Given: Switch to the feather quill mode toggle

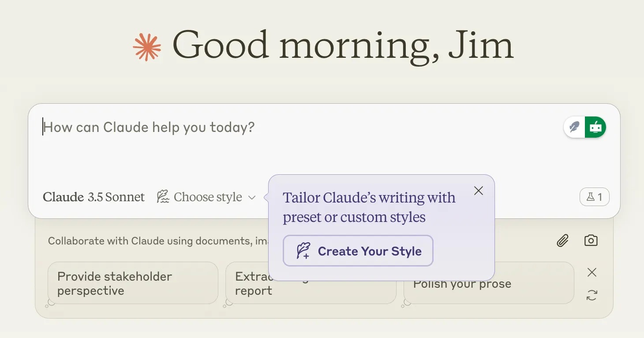Looking at the screenshot, I should (574, 128).
